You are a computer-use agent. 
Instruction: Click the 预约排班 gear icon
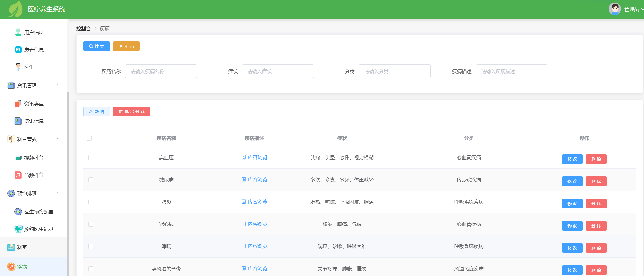coord(11,193)
